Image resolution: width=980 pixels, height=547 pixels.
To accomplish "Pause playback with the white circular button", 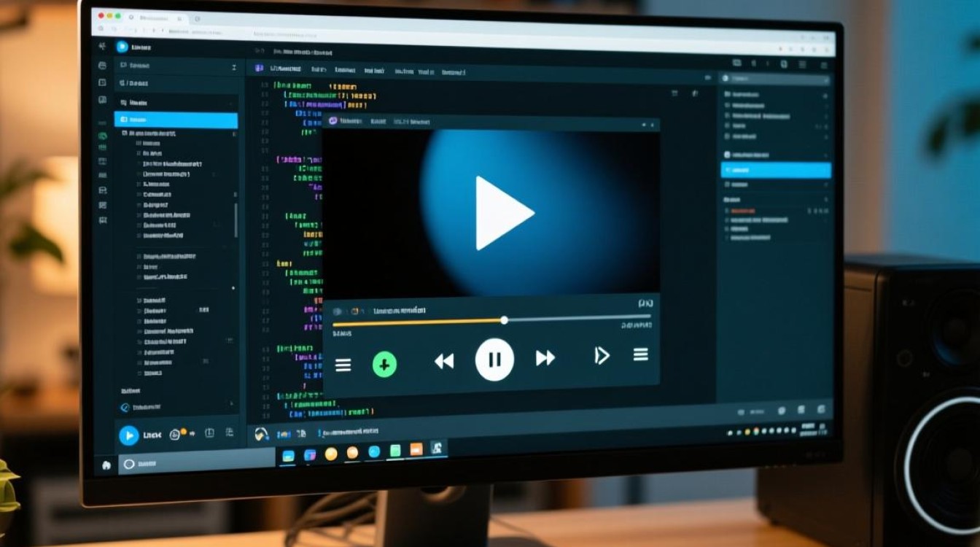I will (494, 359).
